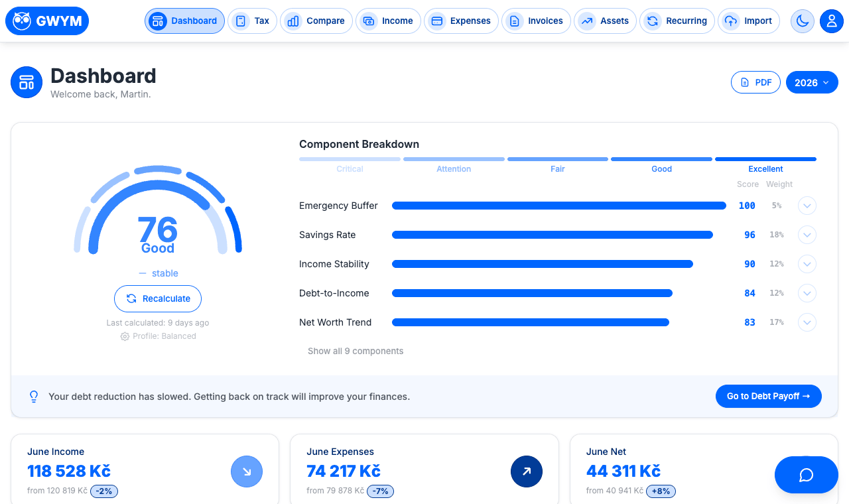Viewport: 849px width, 504px height.
Task: Click the lightbulb tip icon
Action: point(34,397)
